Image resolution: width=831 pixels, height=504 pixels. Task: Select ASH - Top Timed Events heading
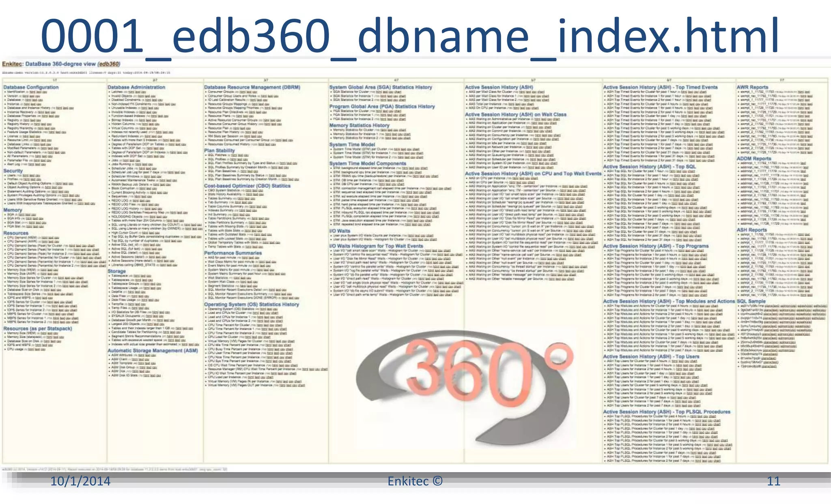660,87
